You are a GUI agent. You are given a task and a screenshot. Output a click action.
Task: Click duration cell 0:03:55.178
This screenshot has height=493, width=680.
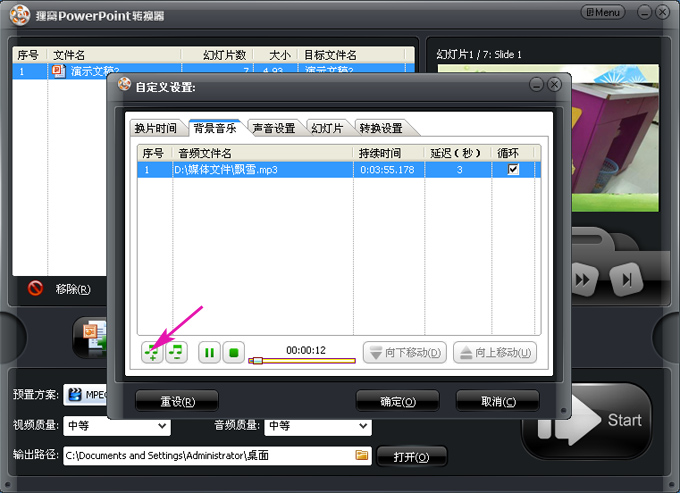click(x=387, y=170)
